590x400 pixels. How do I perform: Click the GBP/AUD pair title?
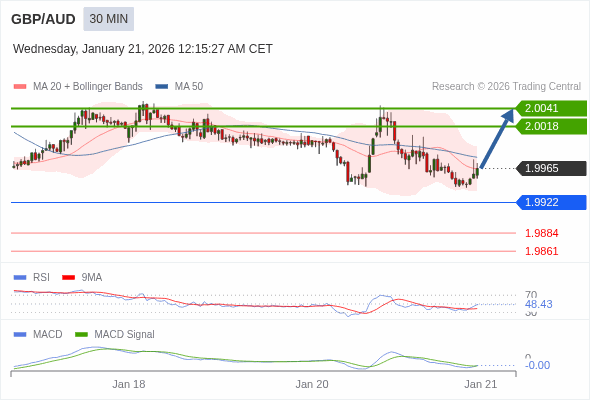pyautogui.click(x=43, y=19)
